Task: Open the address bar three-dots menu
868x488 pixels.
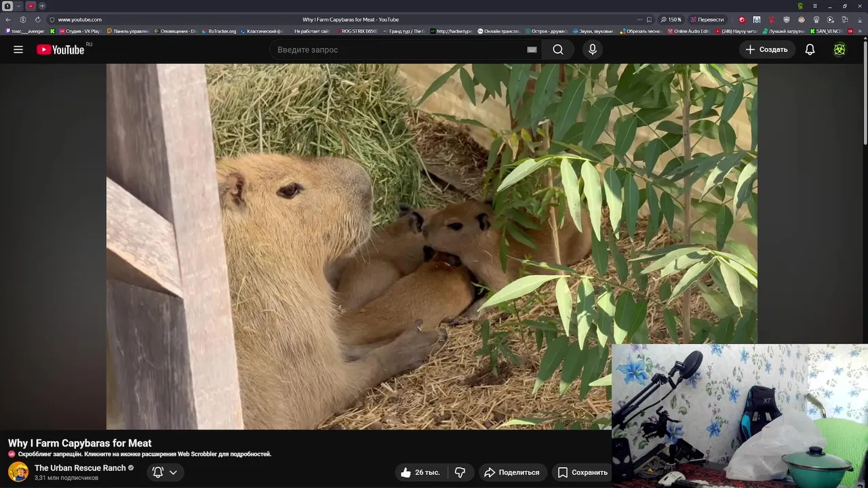Action: tap(639, 20)
